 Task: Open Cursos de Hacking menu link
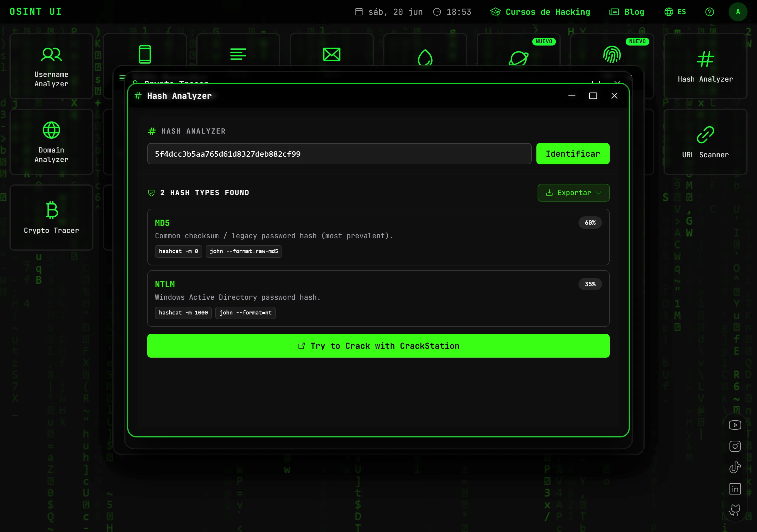point(540,12)
